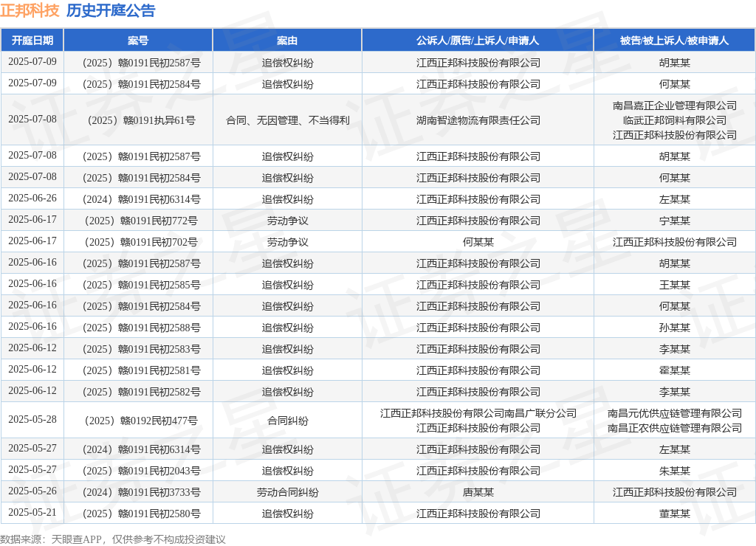
Task: Click the plaintiff in the 民初2043号 row
Action: (x=478, y=471)
